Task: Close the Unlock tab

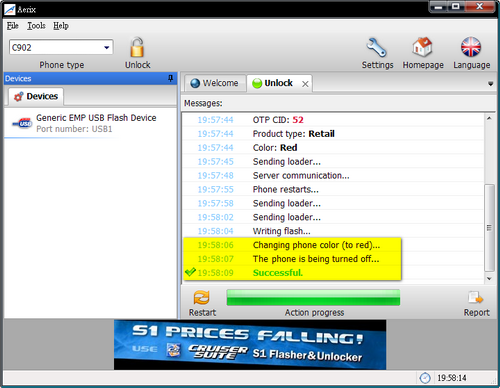Action: point(305,84)
